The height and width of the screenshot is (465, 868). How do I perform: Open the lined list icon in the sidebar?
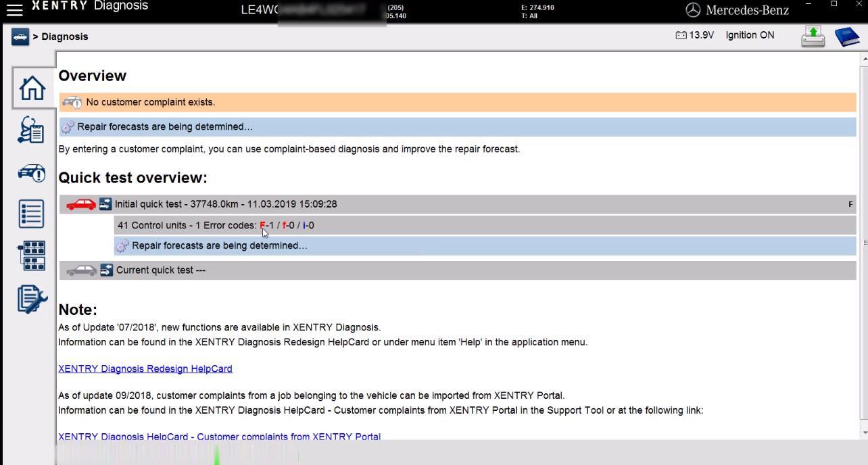(32, 214)
